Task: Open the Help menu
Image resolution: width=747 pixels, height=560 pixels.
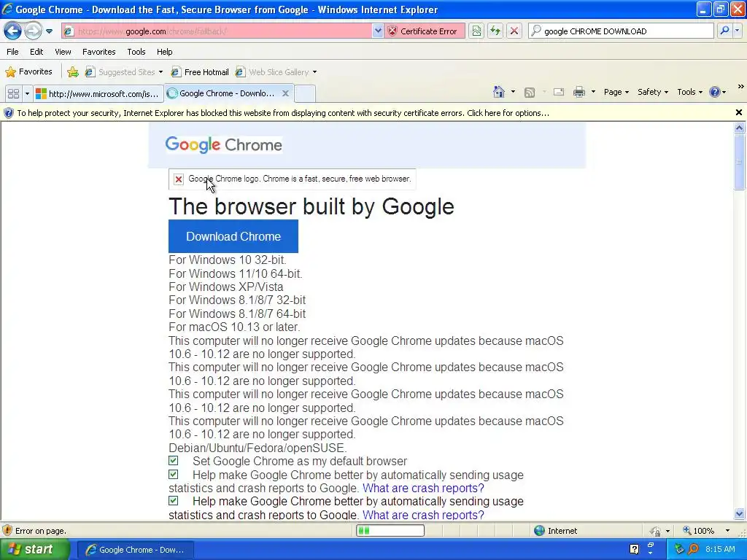Action: coord(164,52)
